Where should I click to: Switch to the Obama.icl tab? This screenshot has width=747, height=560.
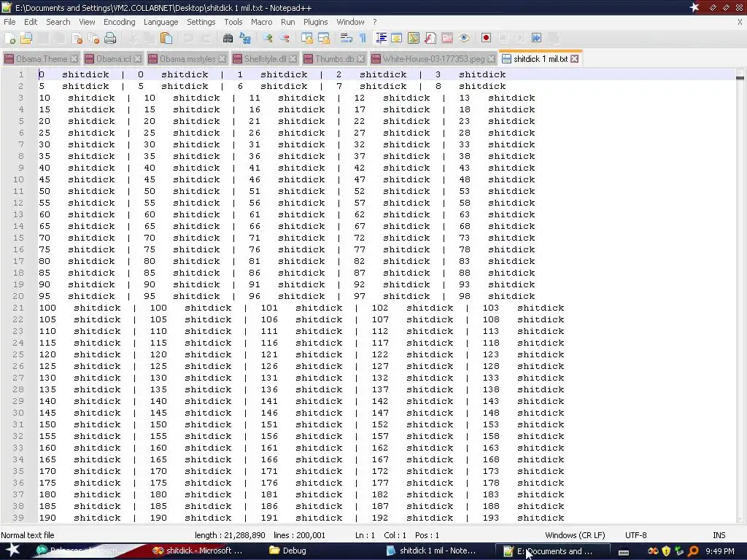(x=113, y=58)
